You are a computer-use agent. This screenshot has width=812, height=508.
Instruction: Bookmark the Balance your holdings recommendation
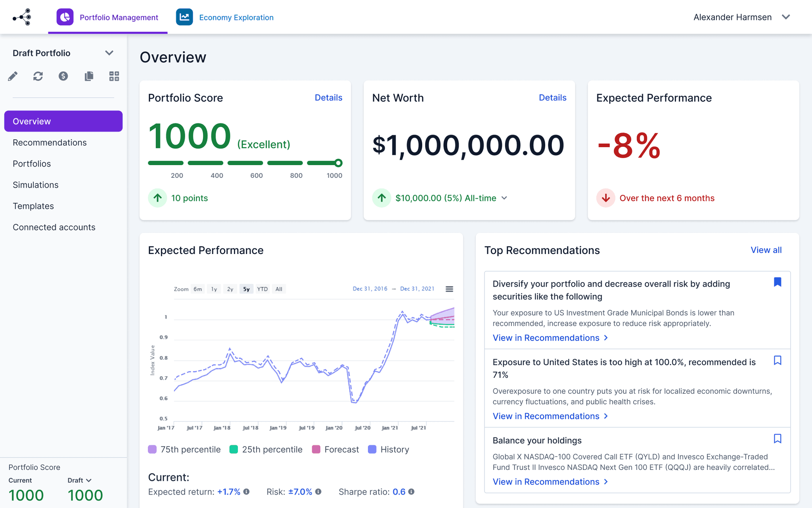point(778,439)
